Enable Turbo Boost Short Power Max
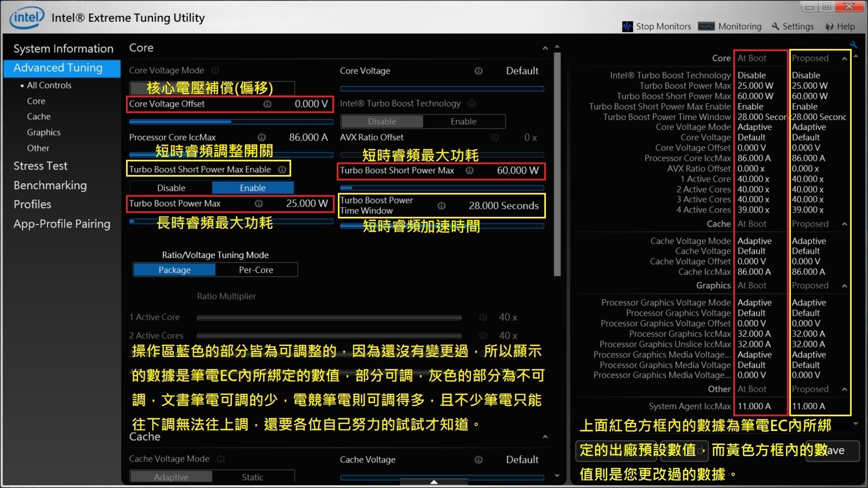868x488 pixels. [253, 188]
